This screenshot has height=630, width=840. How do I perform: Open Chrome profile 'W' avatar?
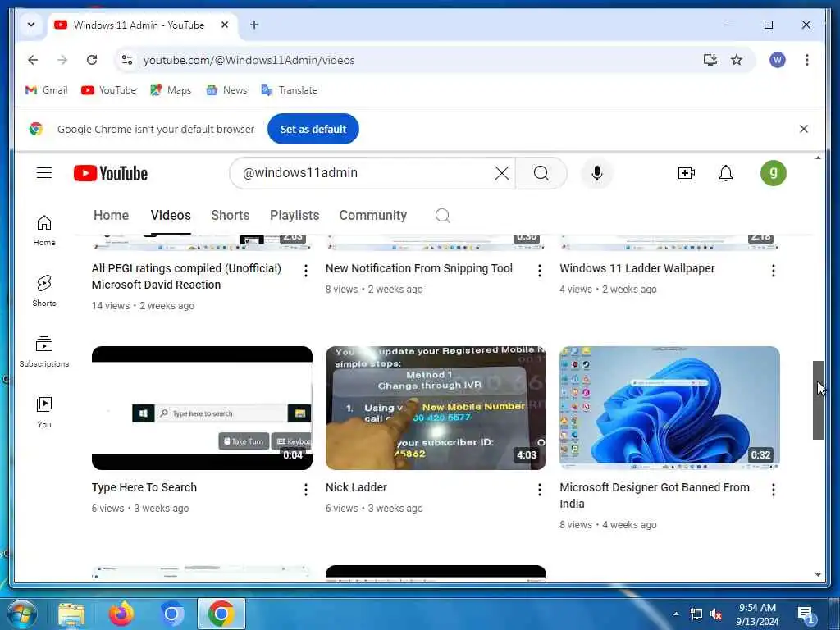coord(778,60)
